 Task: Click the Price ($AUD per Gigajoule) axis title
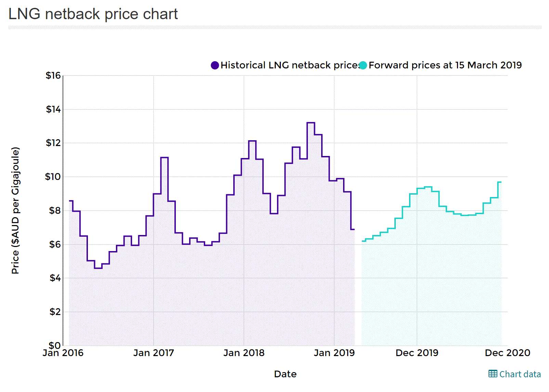click(15, 210)
